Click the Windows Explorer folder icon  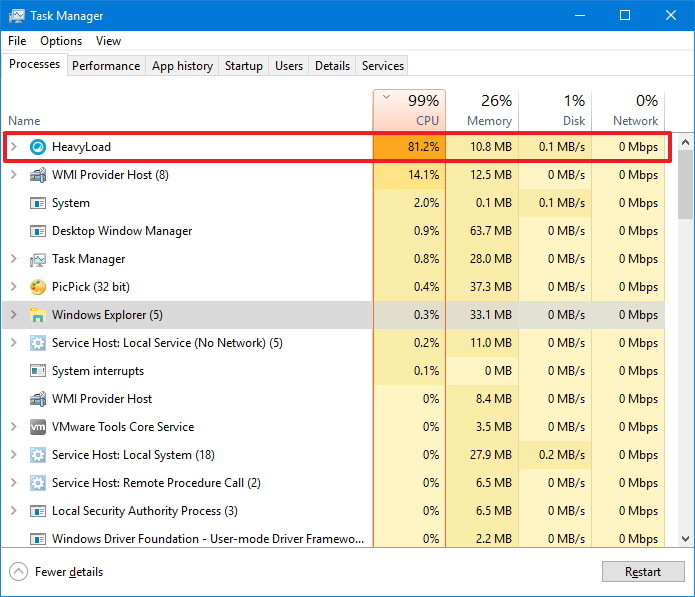pos(38,315)
